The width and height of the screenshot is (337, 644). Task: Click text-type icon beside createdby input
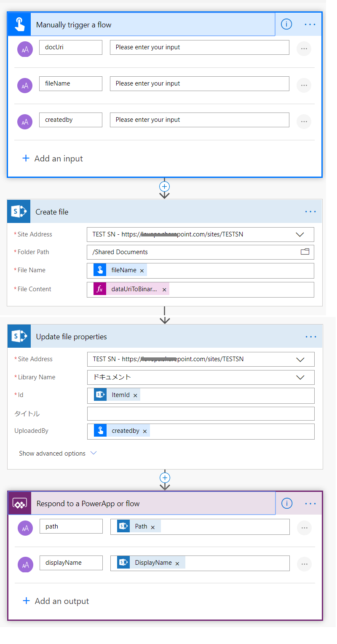coord(25,122)
